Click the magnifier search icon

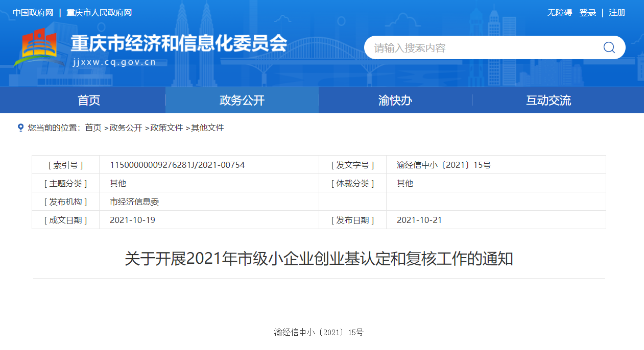point(609,47)
